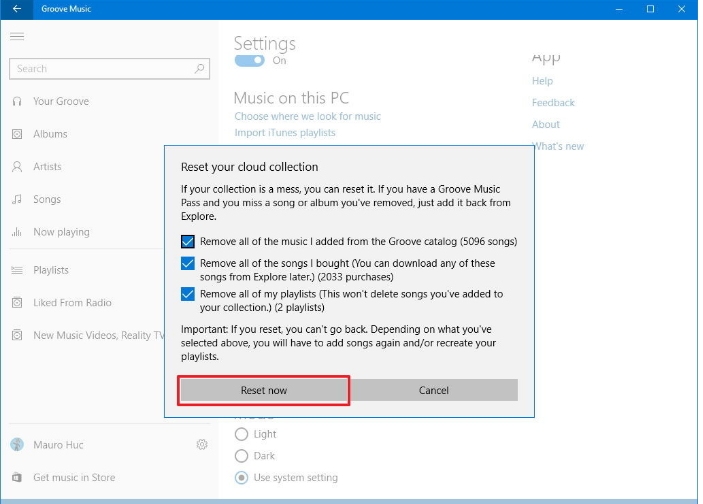Open Songs music note icon
The width and height of the screenshot is (703, 504).
point(17,199)
